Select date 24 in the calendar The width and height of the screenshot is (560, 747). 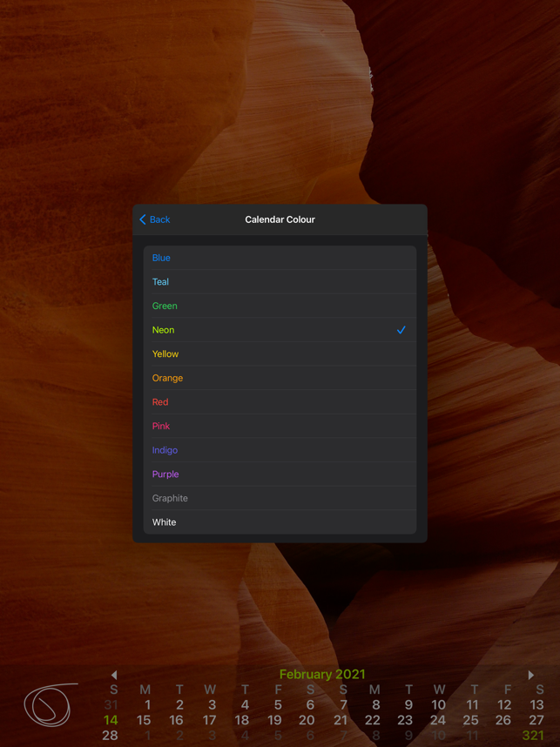[438, 720]
